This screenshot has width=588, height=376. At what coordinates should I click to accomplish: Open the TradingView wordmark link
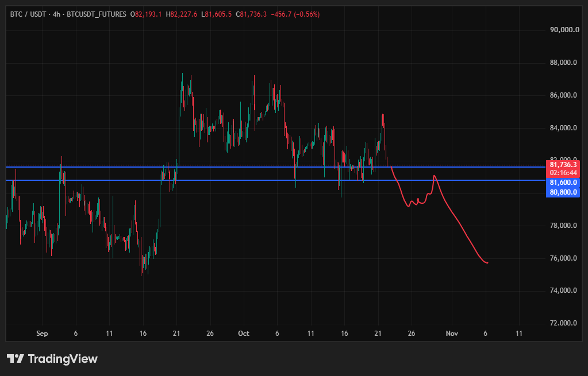click(x=63, y=359)
